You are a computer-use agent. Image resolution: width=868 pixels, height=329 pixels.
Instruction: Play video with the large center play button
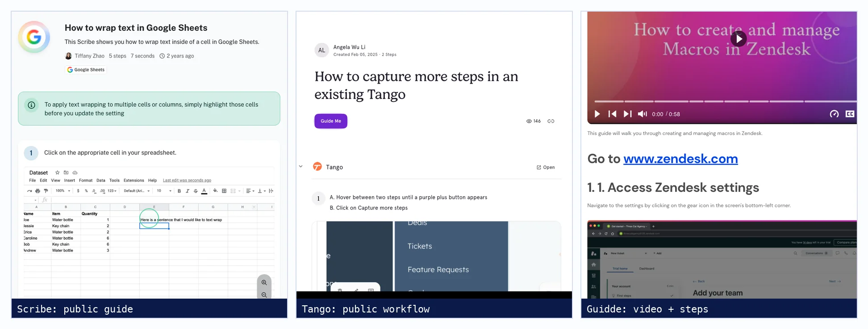pyautogui.click(x=739, y=39)
